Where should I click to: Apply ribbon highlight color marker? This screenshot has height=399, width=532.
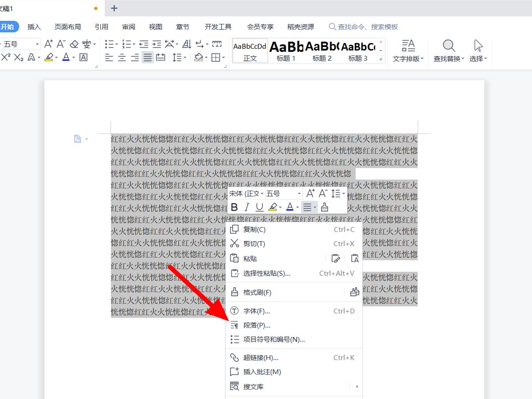point(49,57)
